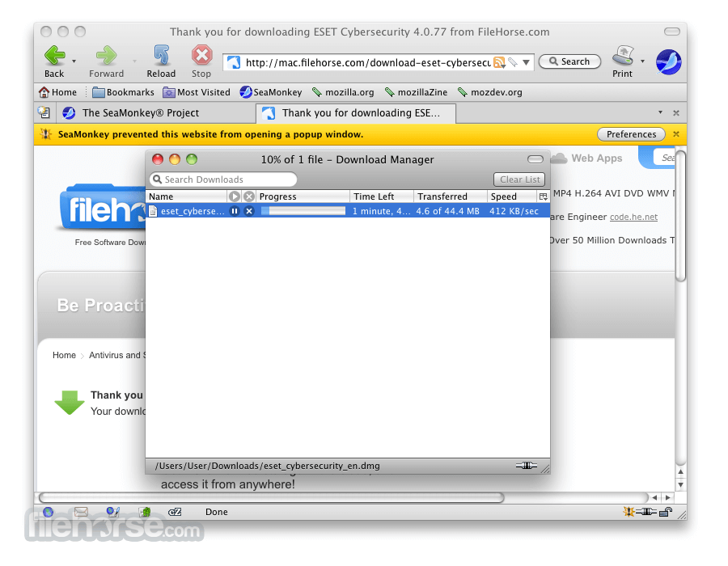Image resolution: width=728 pixels, height=566 pixels.
Task: Click the RSS feed icon in address bar
Action: tap(499, 62)
